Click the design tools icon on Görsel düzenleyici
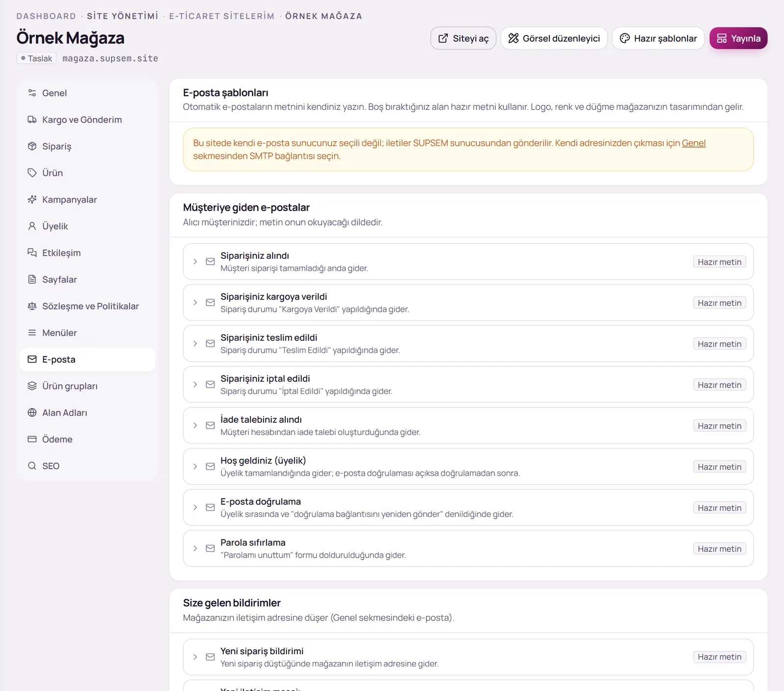 (x=513, y=38)
